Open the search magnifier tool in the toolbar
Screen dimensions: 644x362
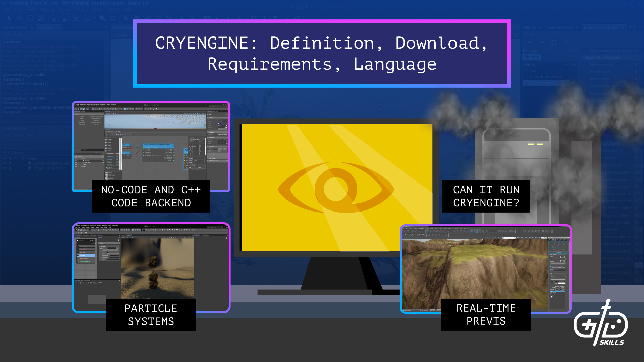(x=112, y=18)
